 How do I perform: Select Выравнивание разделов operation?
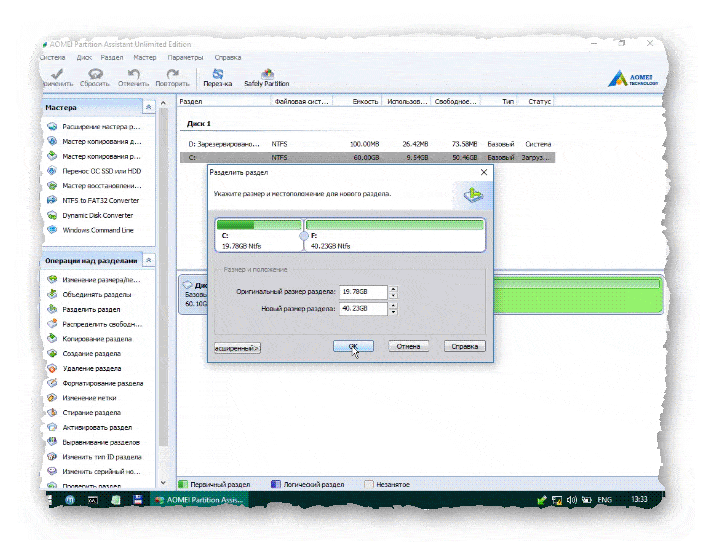(94, 442)
